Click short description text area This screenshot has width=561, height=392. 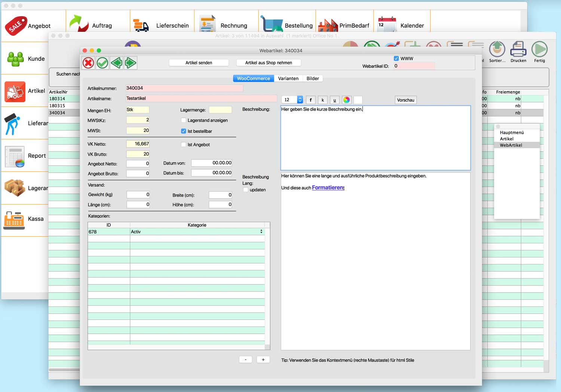(375, 138)
